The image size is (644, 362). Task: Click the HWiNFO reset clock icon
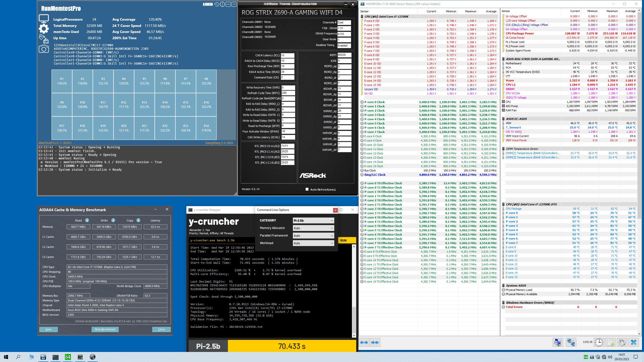599,342
